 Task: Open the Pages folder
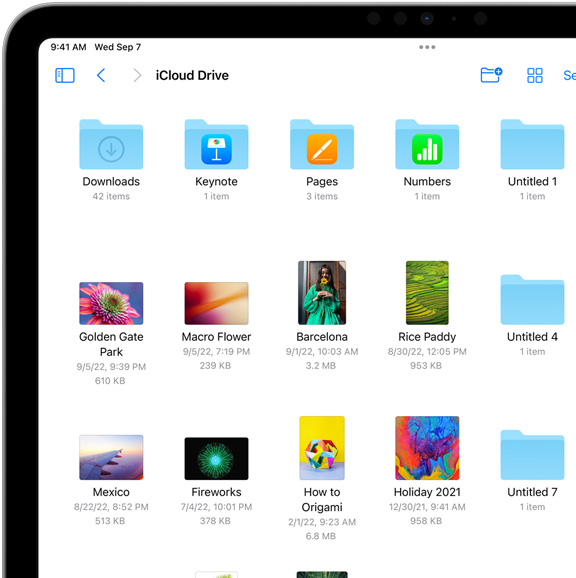pos(322,144)
